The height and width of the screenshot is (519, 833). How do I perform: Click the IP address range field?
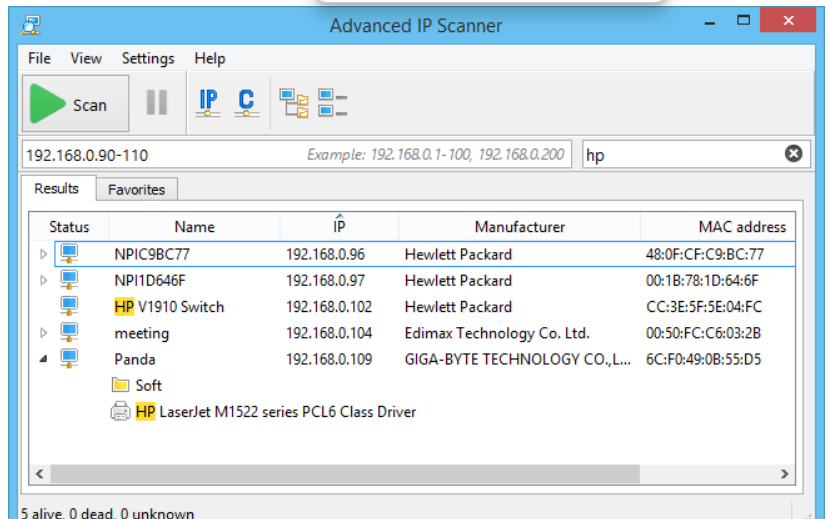tap(160, 155)
